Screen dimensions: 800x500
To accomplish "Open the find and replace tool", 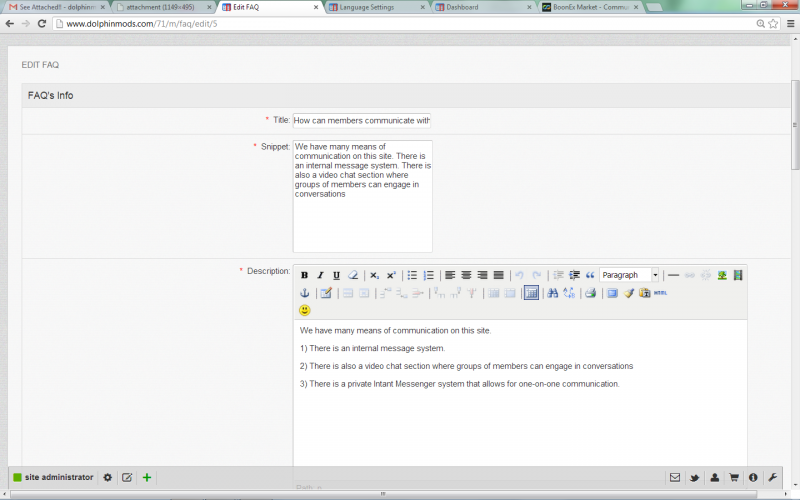I will (x=569, y=293).
